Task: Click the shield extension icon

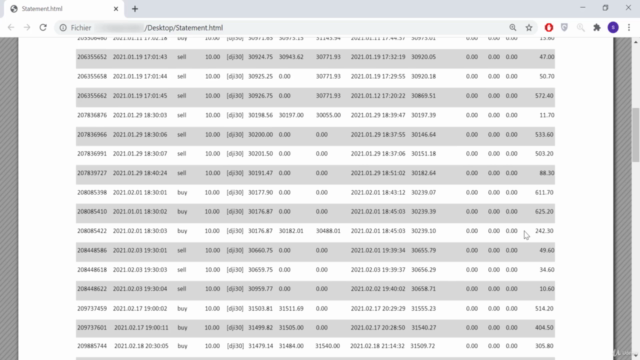Action: tap(564, 28)
